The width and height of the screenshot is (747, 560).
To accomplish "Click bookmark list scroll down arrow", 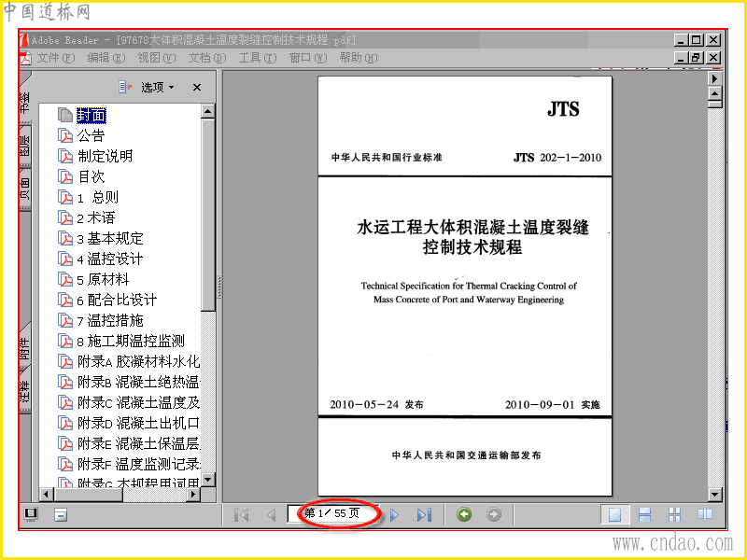I will tap(208, 479).
